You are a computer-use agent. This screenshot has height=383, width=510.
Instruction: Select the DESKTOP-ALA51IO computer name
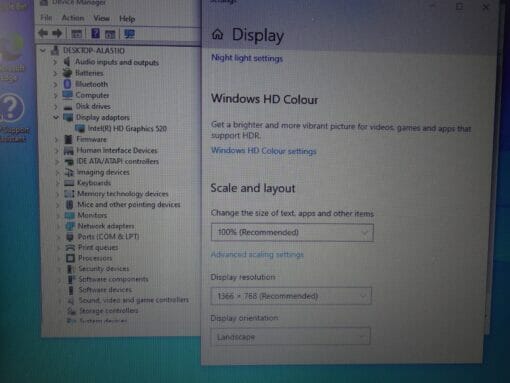click(94, 51)
